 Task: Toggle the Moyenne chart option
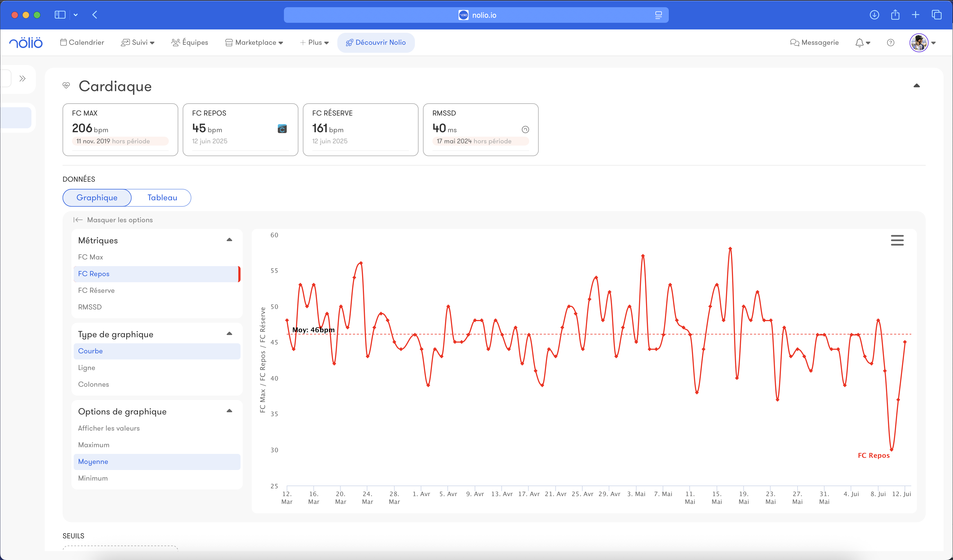click(x=93, y=461)
